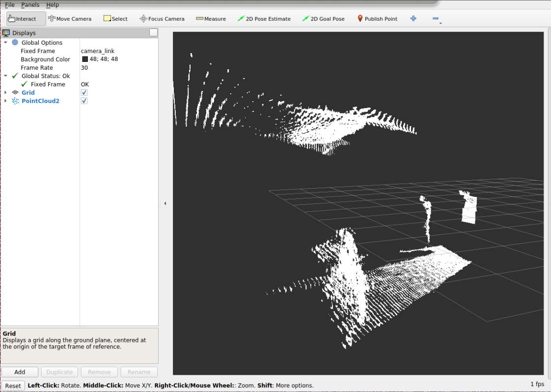Activate the Move Camera tool
This screenshot has height=392, width=551.
70,19
